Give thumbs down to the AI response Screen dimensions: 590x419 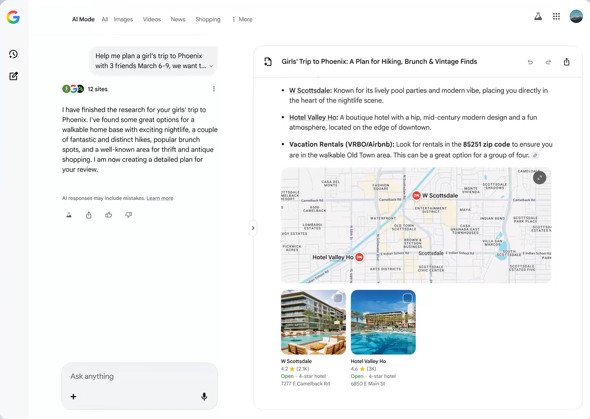[129, 215]
